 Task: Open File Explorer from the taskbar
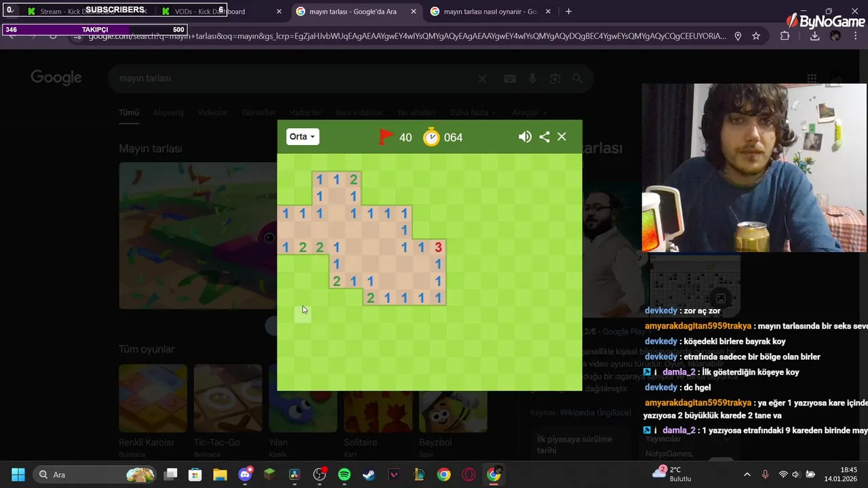pyautogui.click(x=220, y=474)
